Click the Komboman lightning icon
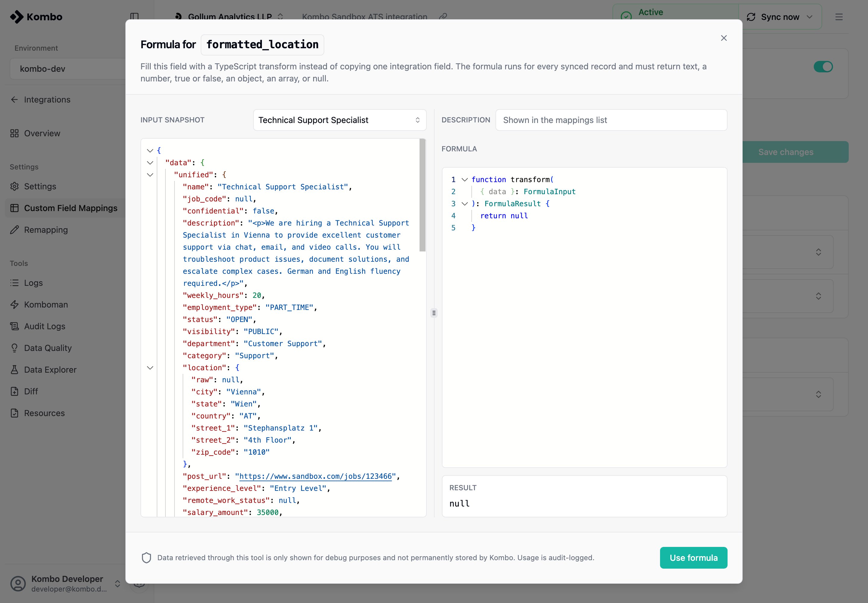Screen dimensions: 868x603 tap(14, 305)
